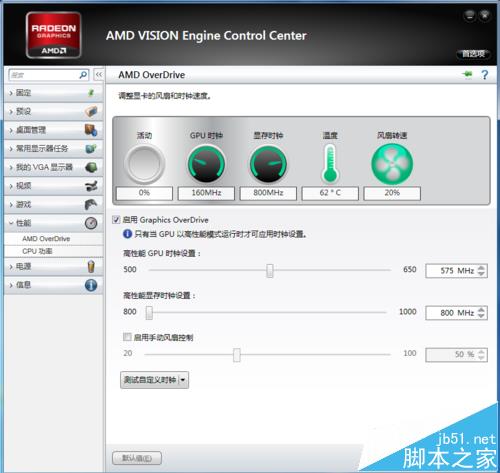The height and width of the screenshot is (473, 500).
Task: Click the 视频 video camera icon
Action: [x=91, y=186]
